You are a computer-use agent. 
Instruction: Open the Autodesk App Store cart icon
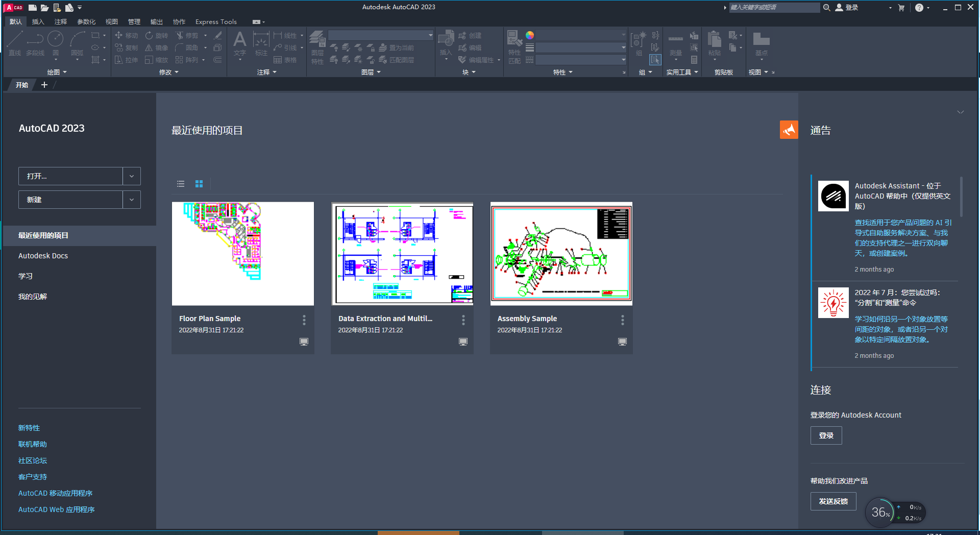coord(901,8)
